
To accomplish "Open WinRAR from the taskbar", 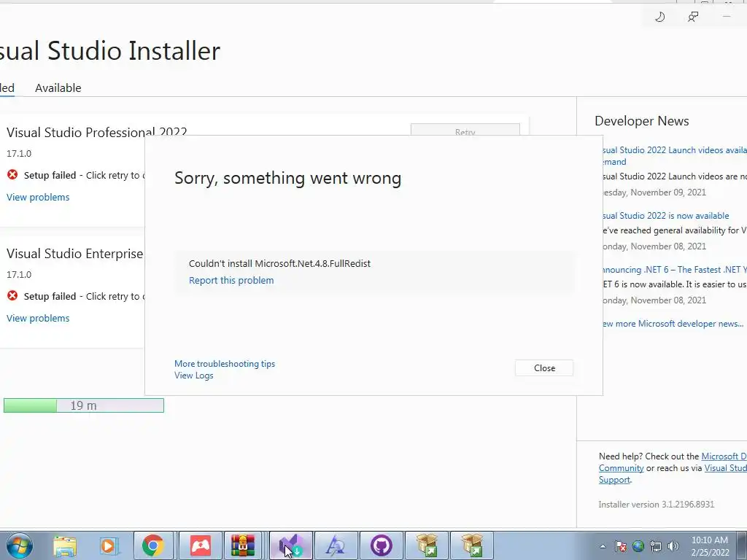I will (243, 545).
